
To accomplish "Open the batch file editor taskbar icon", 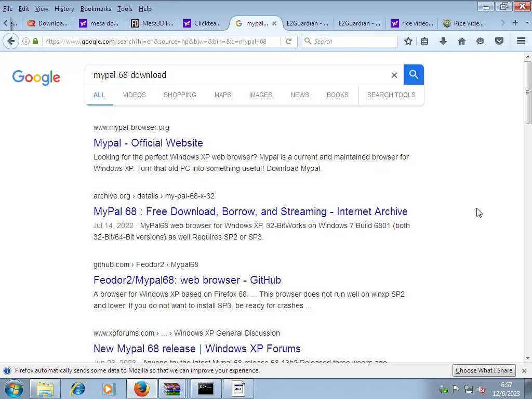I will tap(238, 389).
